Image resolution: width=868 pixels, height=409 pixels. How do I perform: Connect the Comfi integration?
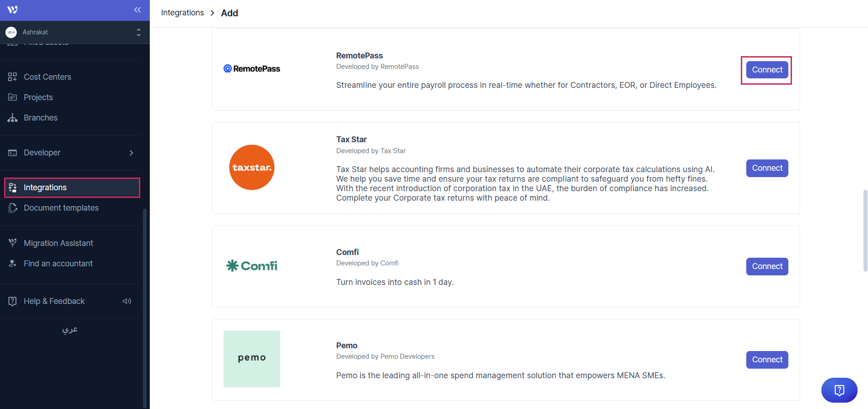tap(767, 266)
